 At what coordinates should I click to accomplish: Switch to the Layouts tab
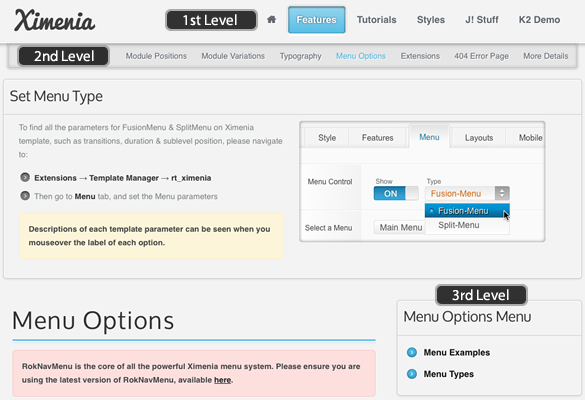(x=479, y=138)
